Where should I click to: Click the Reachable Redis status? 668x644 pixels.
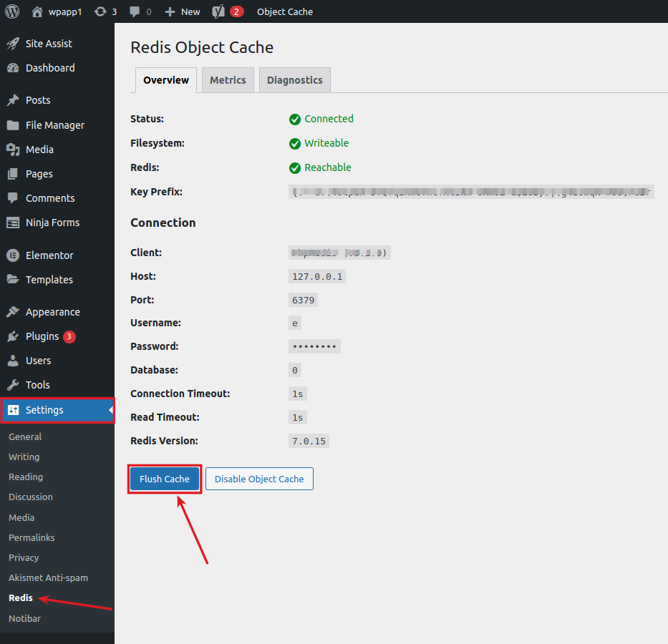click(x=328, y=167)
